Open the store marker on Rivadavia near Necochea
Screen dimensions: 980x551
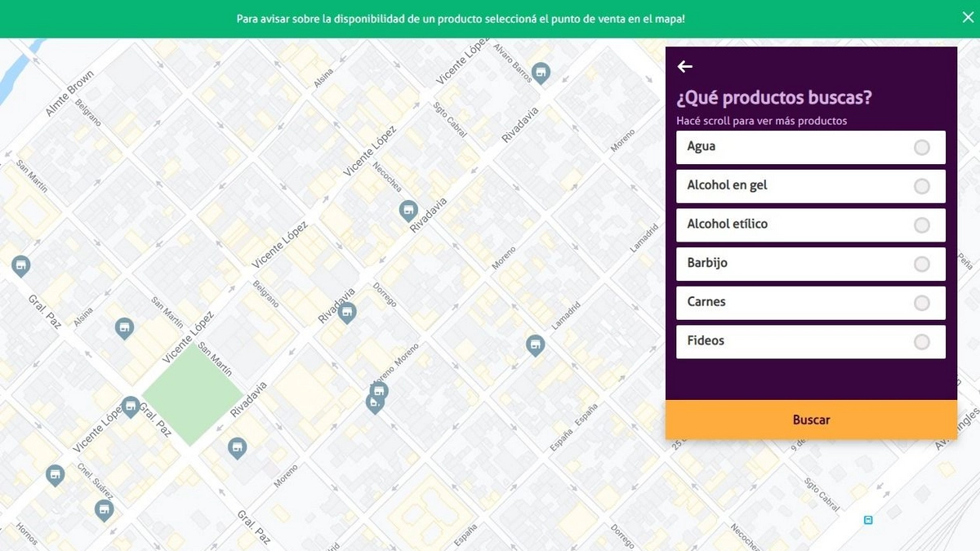point(408,211)
